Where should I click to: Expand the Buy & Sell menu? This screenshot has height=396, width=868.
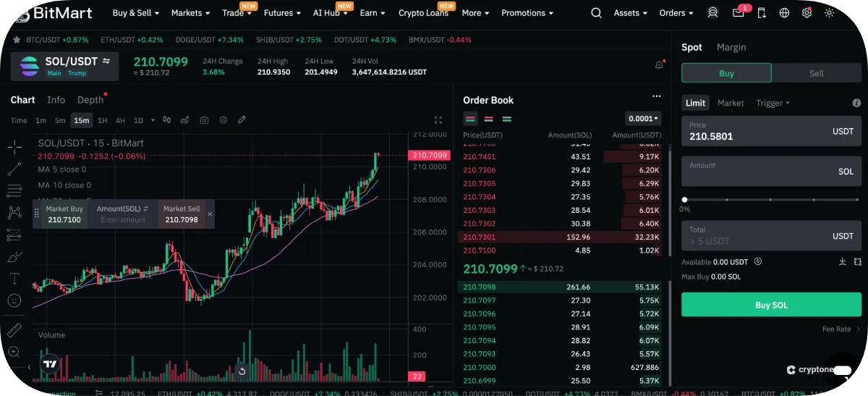(x=137, y=13)
